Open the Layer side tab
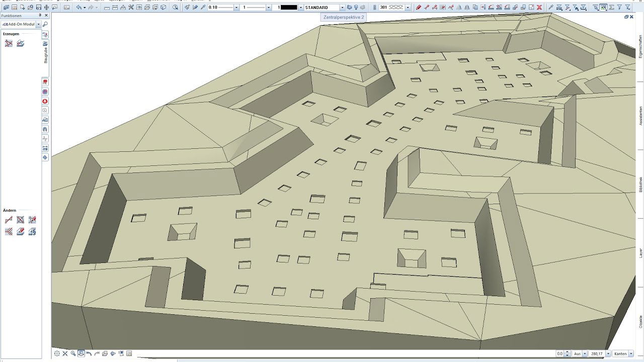Viewport: 644px width, 362px height. (640, 252)
